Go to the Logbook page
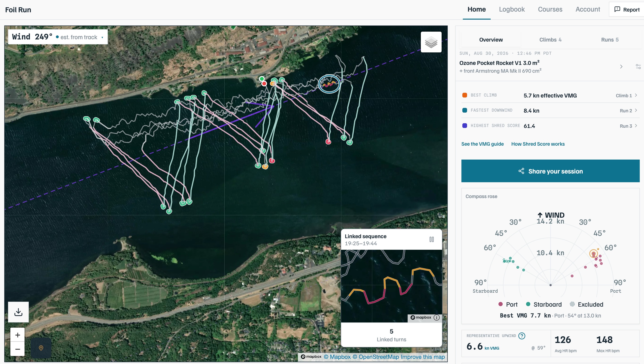Screen dimensions: 644x364 coord(511,9)
